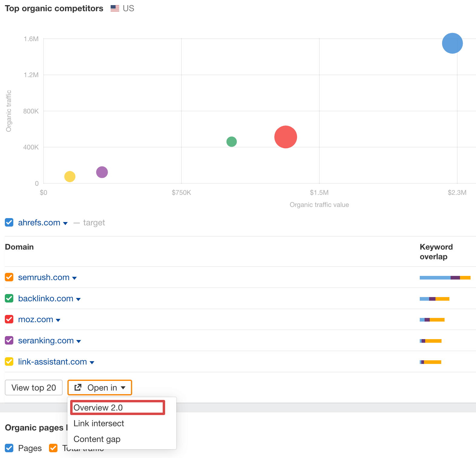Click the external-link icon in Open in button
The image size is (476, 458).
(78, 387)
